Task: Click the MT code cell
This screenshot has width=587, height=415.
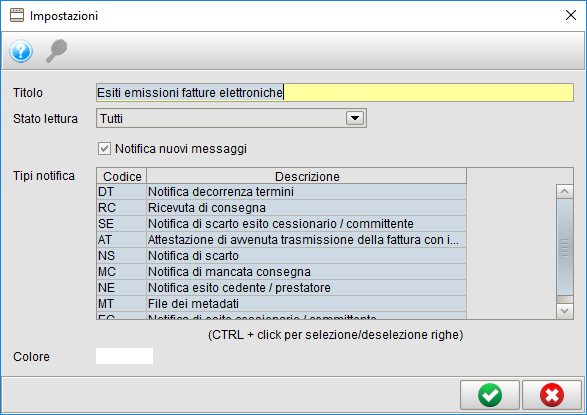Action: coord(122,303)
